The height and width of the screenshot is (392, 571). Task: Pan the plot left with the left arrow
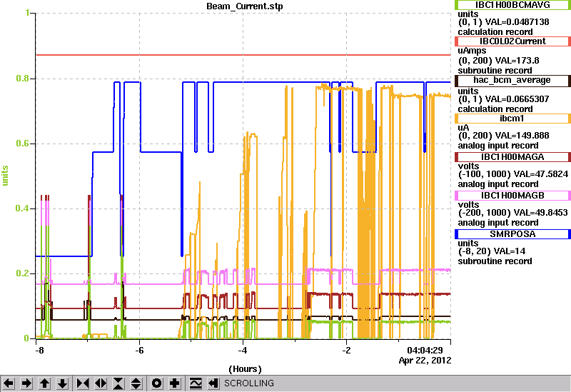coord(9,383)
